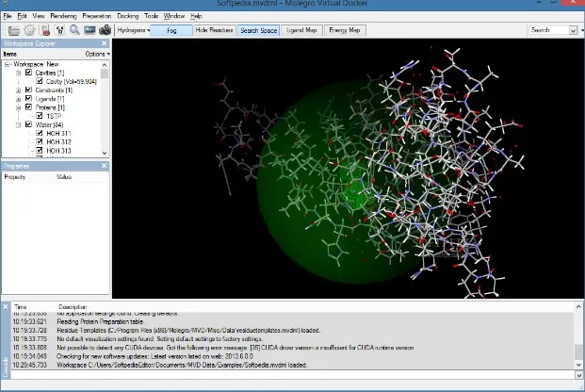This screenshot has height=392, width=585.
Task: Expand the Ligands tree node
Action: (18, 99)
